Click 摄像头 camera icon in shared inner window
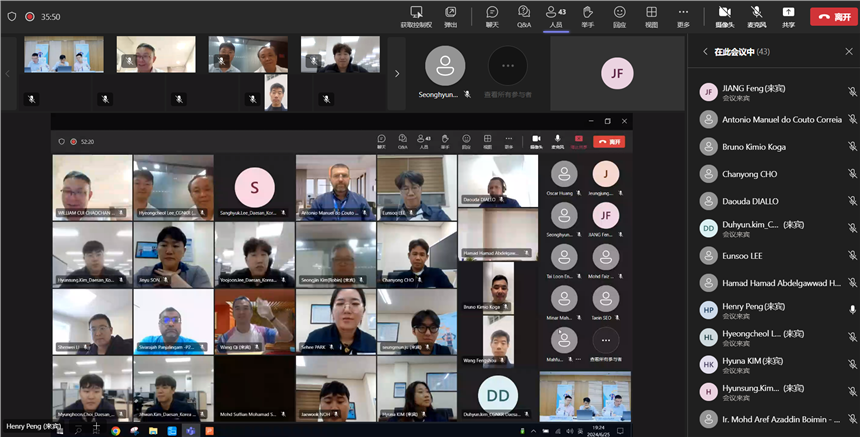This screenshot has height=437, width=860. coord(536,139)
